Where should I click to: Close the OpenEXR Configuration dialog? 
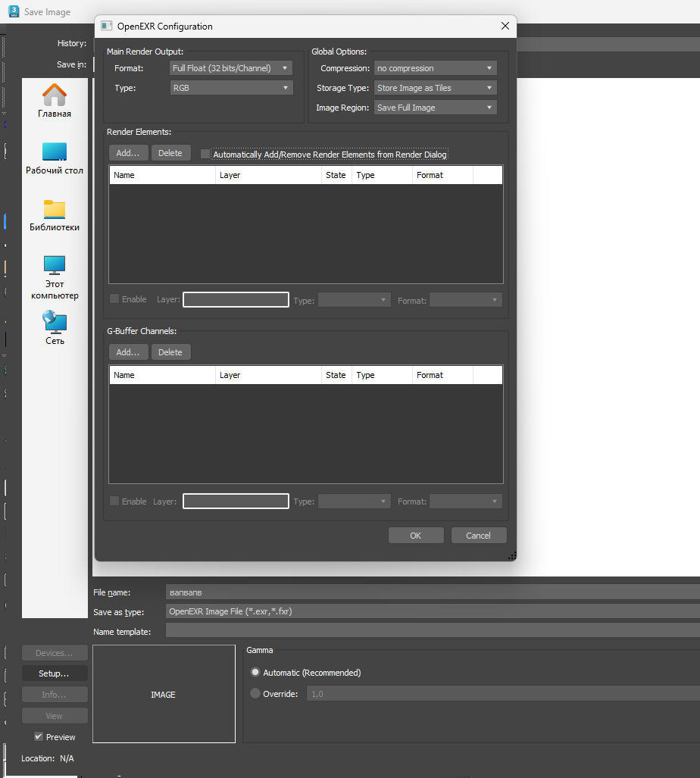click(505, 26)
